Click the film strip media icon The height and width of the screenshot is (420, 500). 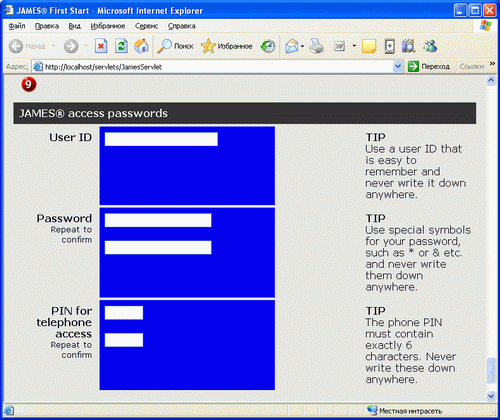(409, 46)
